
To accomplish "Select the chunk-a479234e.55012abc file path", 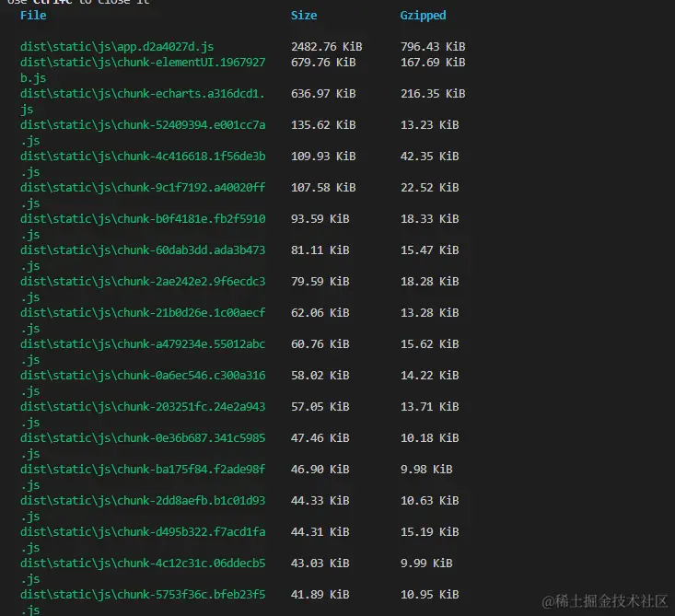I will pos(143,344).
